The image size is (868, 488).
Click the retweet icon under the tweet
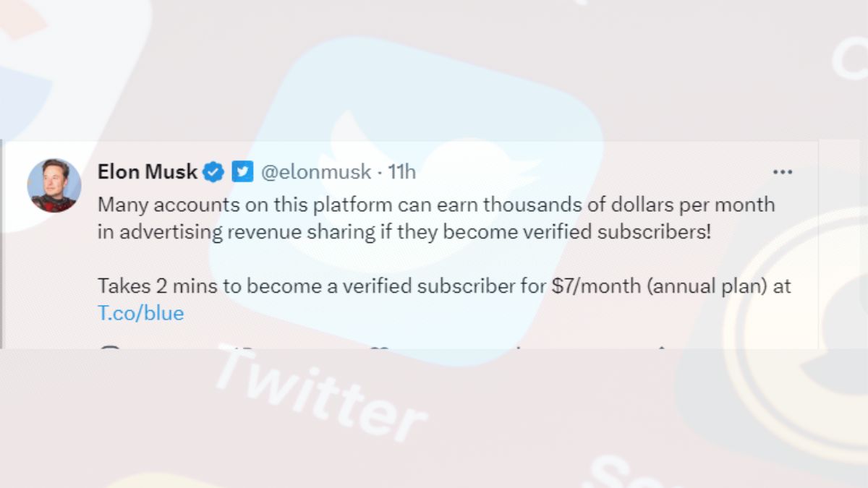coord(244,348)
